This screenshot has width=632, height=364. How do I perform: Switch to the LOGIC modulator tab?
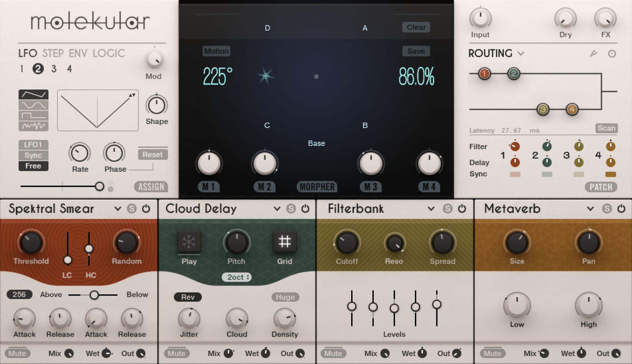[x=109, y=53]
